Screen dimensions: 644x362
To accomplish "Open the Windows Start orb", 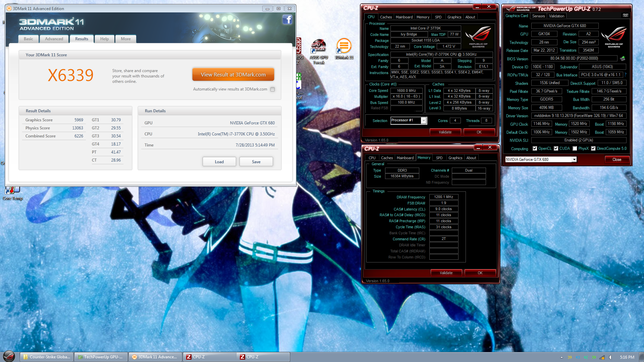I will point(9,356).
